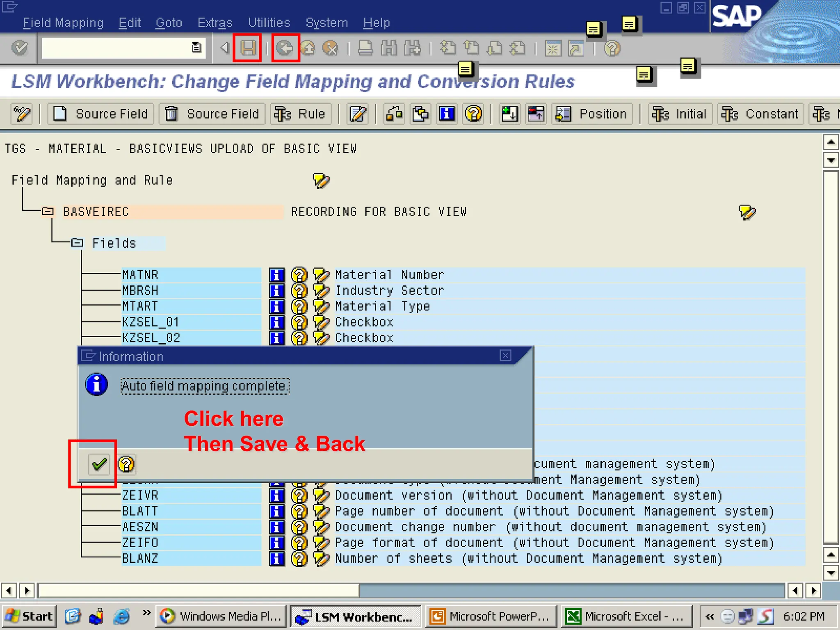
Task: Open command field history dropdown
Action: (x=196, y=48)
